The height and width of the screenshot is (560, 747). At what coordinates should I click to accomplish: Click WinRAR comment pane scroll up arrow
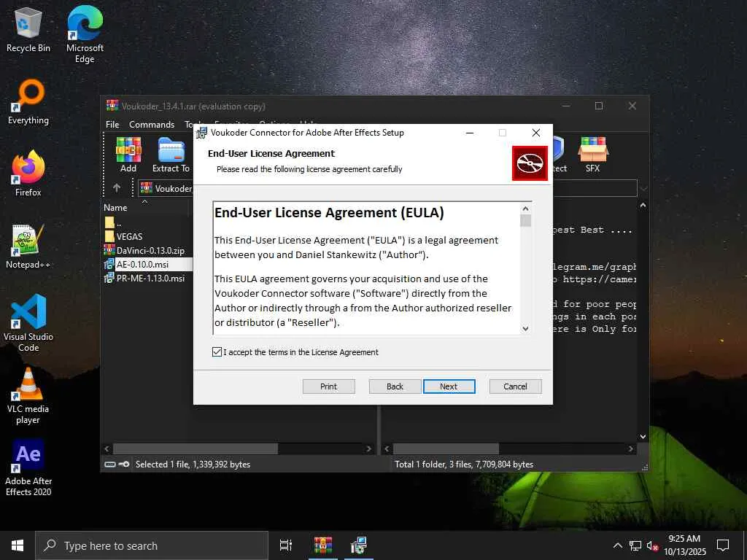(x=643, y=205)
